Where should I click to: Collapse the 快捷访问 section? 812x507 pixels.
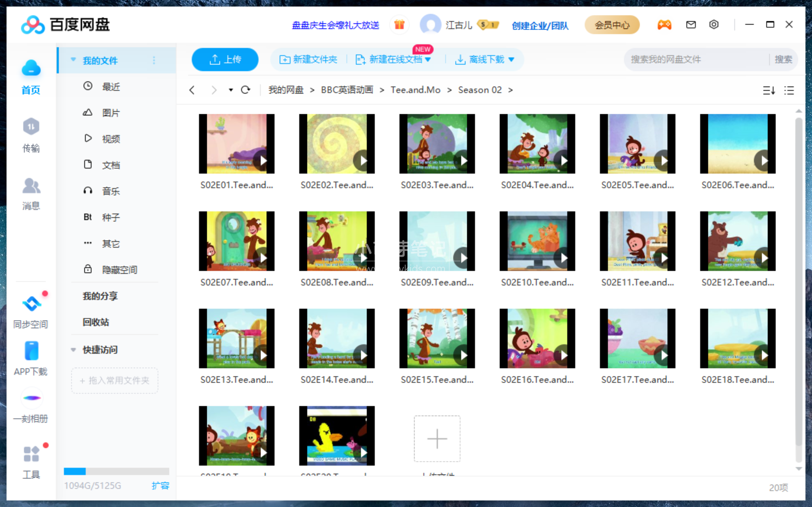coord(73,350)
